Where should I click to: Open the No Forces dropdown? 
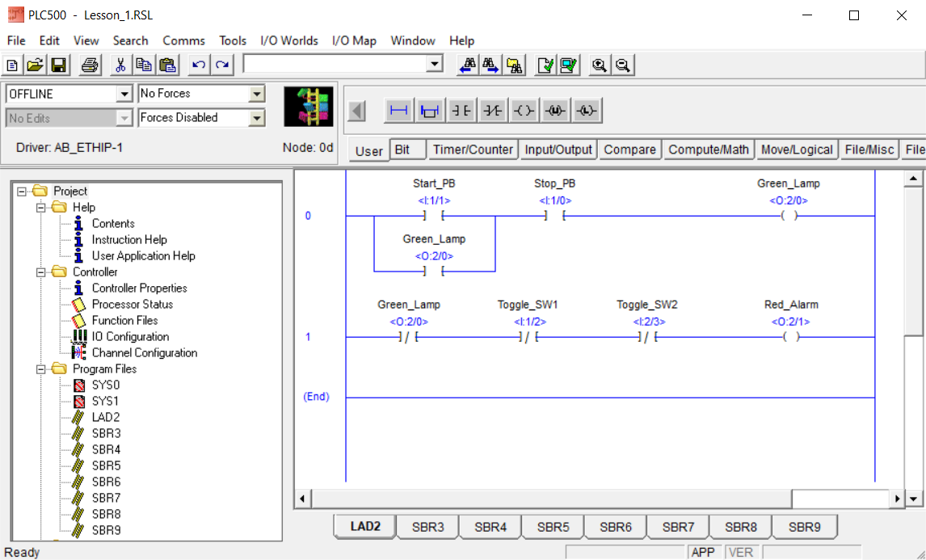tap(257, 94)
